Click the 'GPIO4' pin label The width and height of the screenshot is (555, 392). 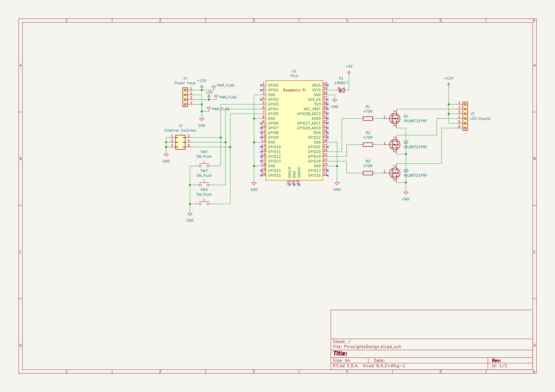(x=273, y=109)
